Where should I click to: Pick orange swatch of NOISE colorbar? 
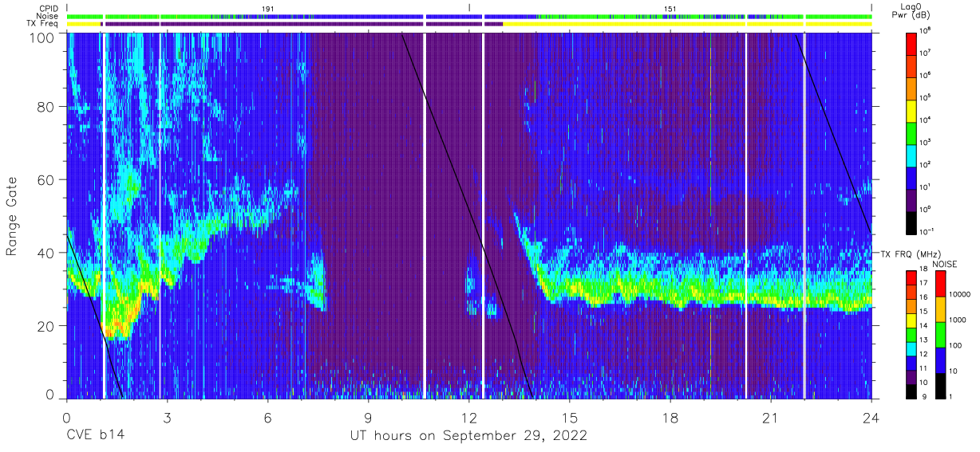click(x=939, y=309)
